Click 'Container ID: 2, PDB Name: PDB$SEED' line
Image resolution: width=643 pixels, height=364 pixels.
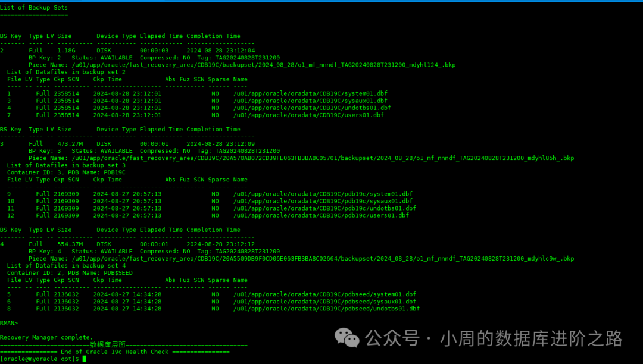click(70, 272)
